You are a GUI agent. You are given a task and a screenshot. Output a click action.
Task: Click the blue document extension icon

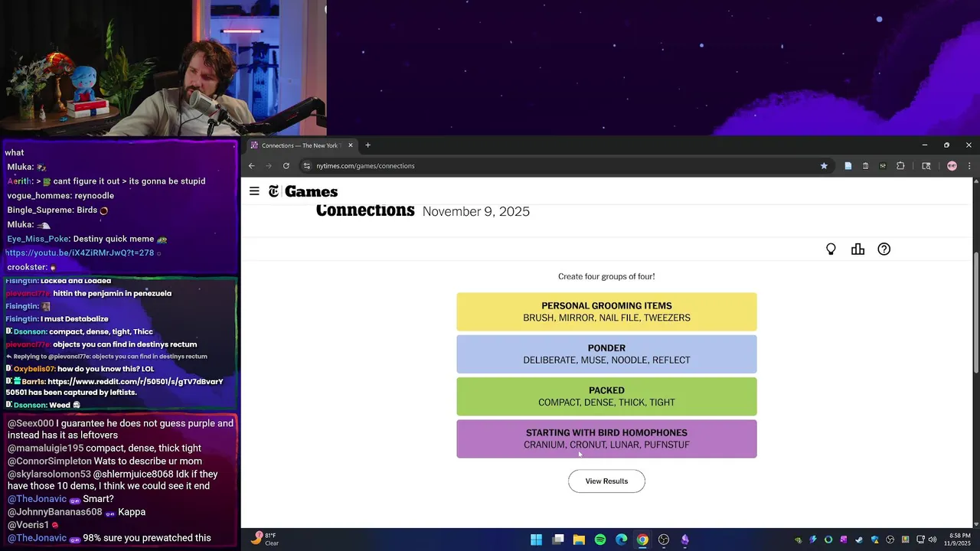(848, 166)
